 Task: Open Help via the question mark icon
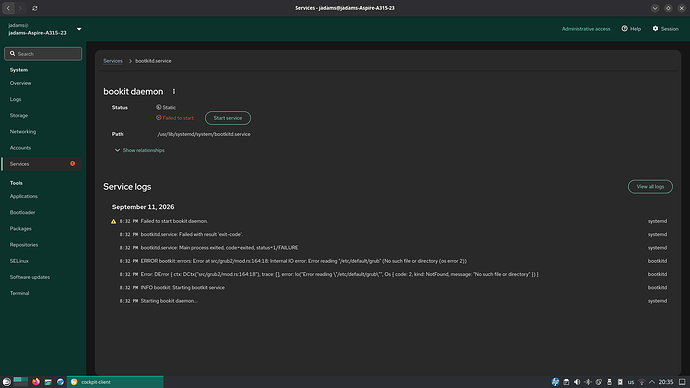coord(624,29)
